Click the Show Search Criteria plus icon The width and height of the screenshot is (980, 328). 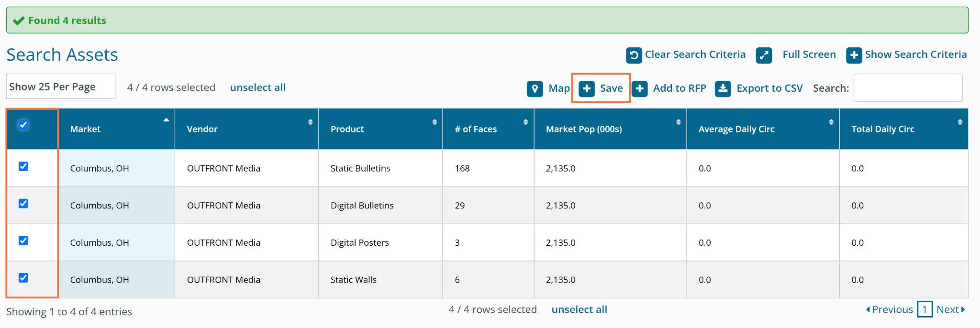tap(854, 55)
